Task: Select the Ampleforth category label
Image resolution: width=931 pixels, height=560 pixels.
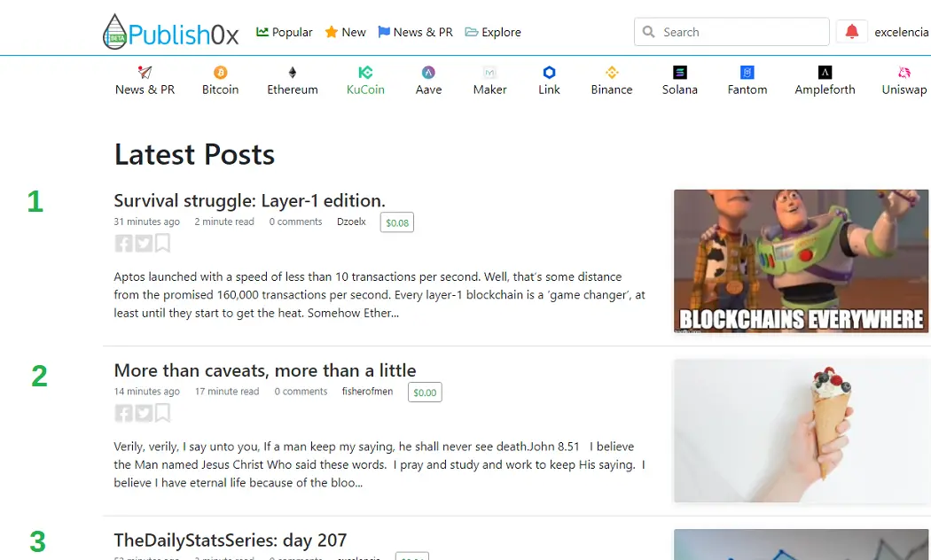Action: pyautogui.click(x=825, y=89)
